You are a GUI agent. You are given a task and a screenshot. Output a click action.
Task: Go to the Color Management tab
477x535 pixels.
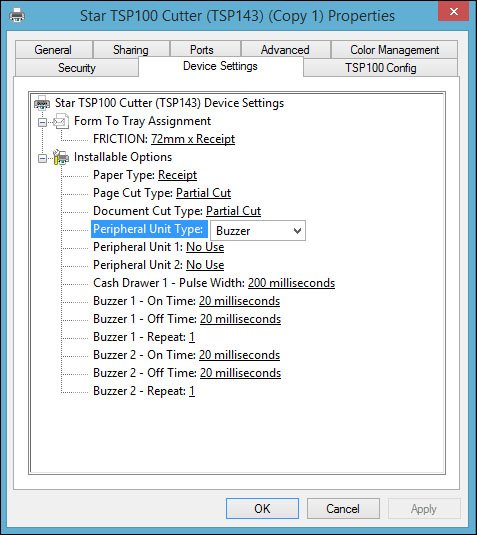(x=394, y=50)
